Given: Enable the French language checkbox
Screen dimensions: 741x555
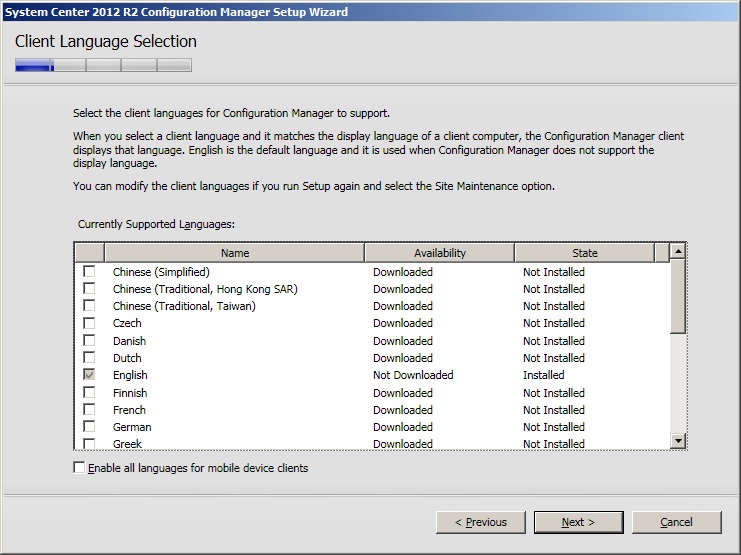Looking at the screenshot, I should point(90,410).
